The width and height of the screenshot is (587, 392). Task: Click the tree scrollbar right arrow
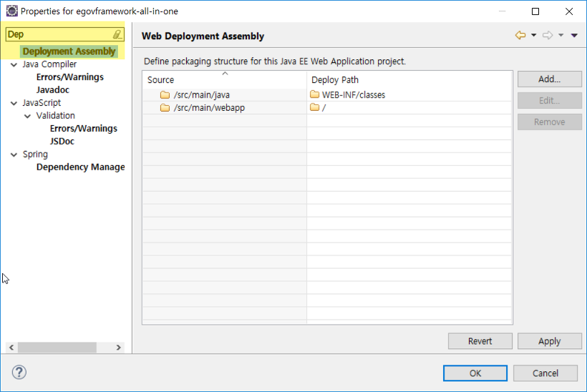[118, 348]
